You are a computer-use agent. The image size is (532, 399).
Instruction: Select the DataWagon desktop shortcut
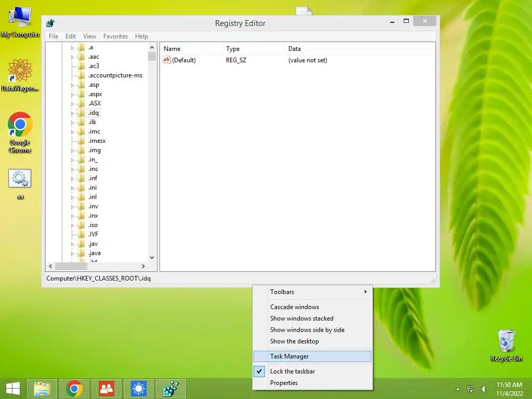point(20,75)
